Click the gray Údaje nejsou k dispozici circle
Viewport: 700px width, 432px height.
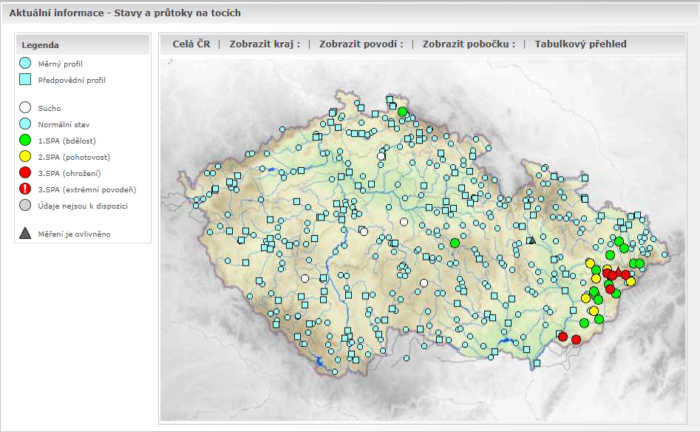pyautogui.click(x=25, y=205)
